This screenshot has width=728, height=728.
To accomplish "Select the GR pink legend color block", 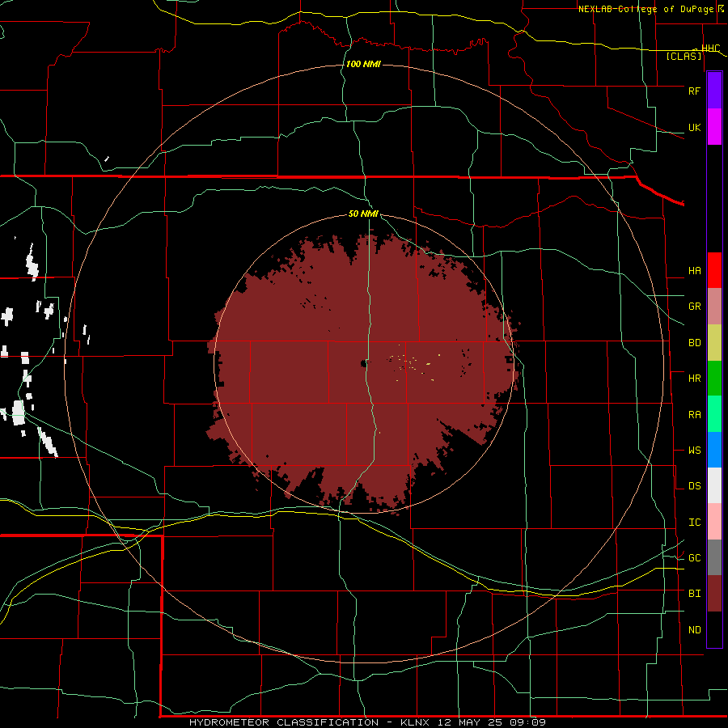I will pyautogui.click(x=714, y=306).
